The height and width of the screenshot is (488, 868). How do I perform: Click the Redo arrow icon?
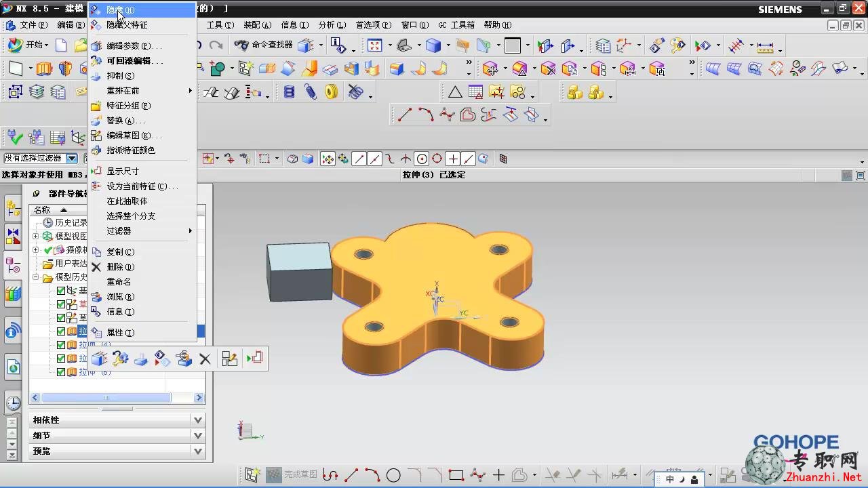coord(216,45)
